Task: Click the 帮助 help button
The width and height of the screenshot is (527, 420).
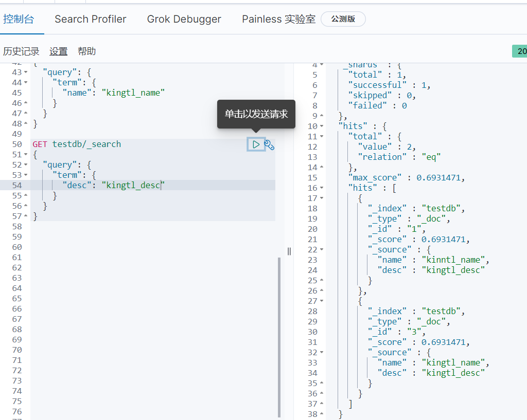Action: coord(87,51)
